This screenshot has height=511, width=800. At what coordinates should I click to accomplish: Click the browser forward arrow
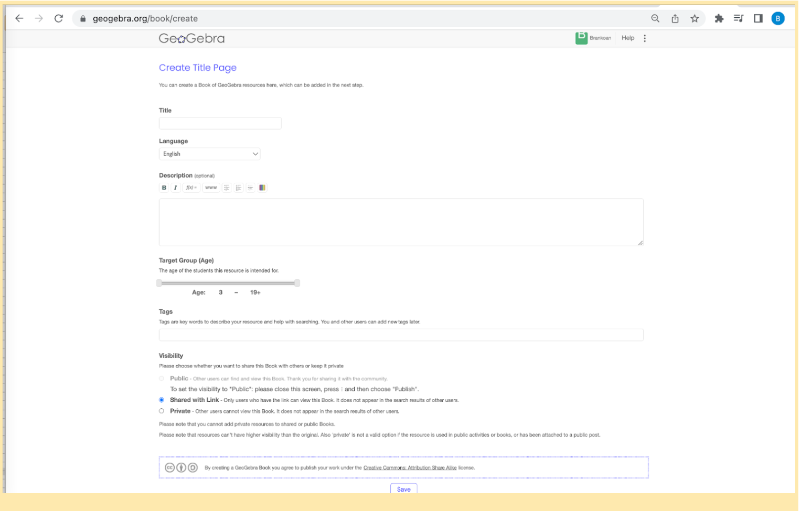[39, 18]
